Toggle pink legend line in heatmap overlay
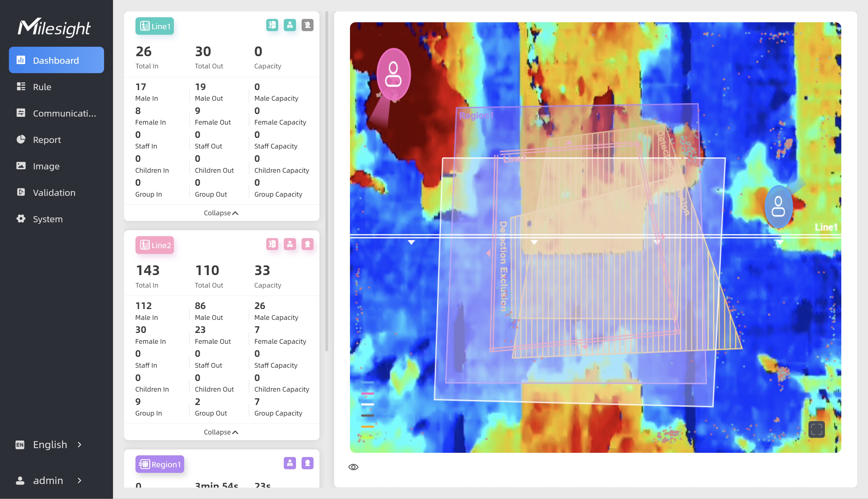This screenshot has height=499, width=868. 367,393
